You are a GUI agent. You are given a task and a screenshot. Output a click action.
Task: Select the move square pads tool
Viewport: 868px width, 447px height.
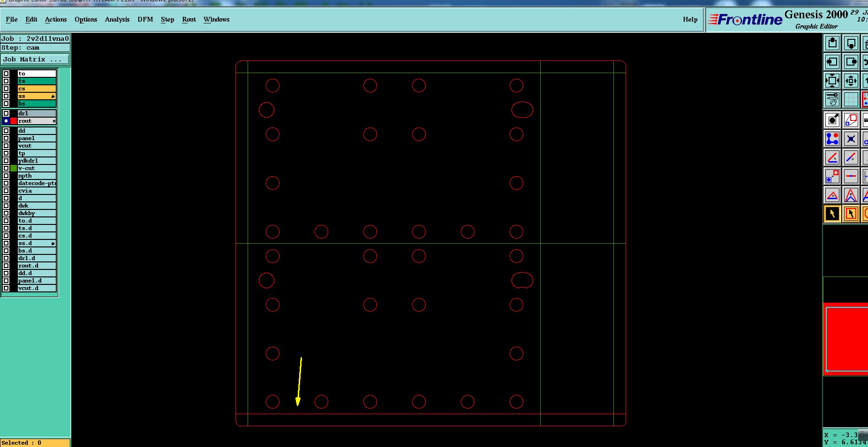832,176
